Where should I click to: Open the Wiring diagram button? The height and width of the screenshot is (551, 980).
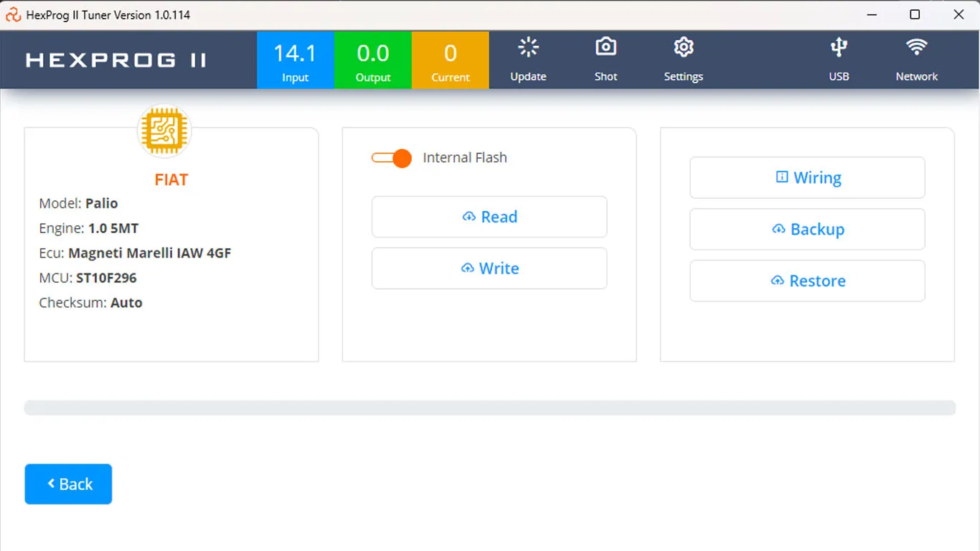pyautogui.click(x=807, y=178)
